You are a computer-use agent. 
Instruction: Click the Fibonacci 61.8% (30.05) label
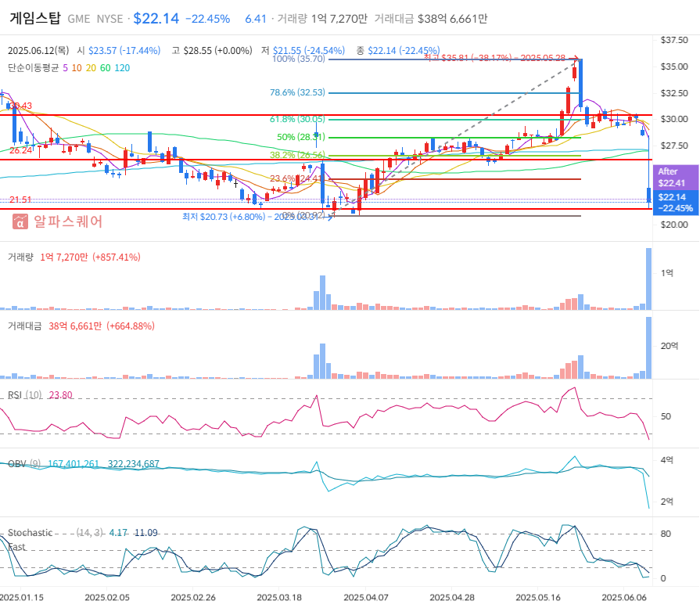[x=297, y=119]
